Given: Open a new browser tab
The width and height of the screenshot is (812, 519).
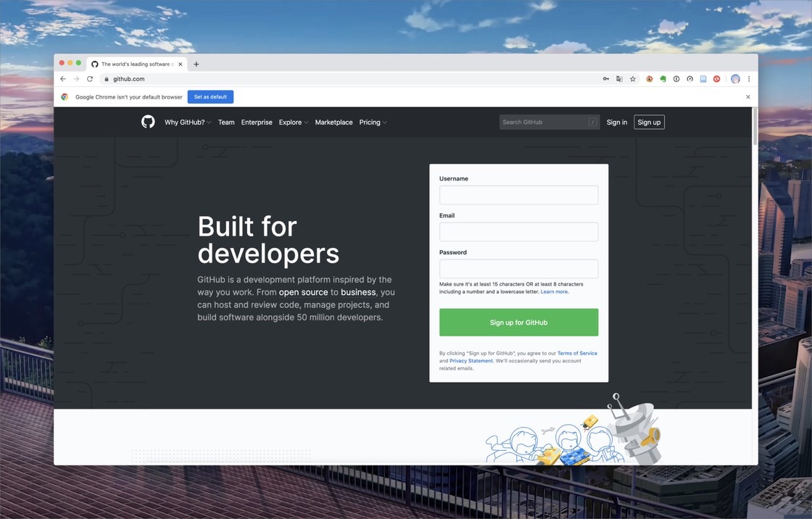Looking at the screenshot, I should [x=196, y=65].
